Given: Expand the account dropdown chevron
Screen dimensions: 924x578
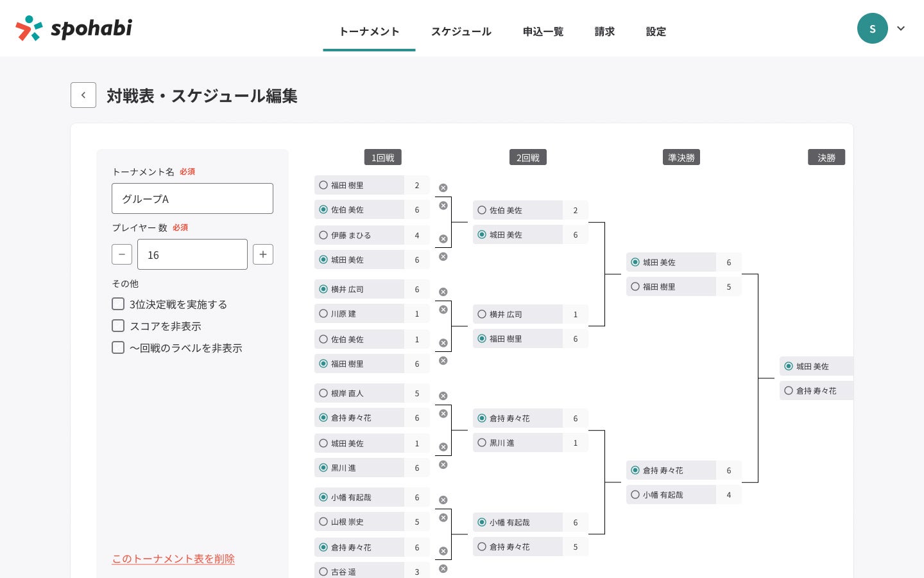Looking at the screenshot, I should pyautogui.click(x=901, y=28).
